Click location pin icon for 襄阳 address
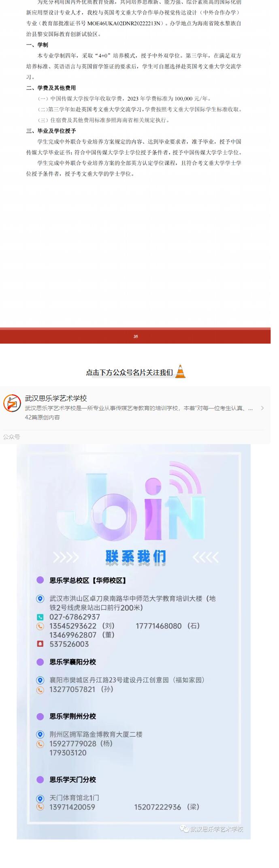279x868 pixels. pyautogui.click(x=40, y=680)
